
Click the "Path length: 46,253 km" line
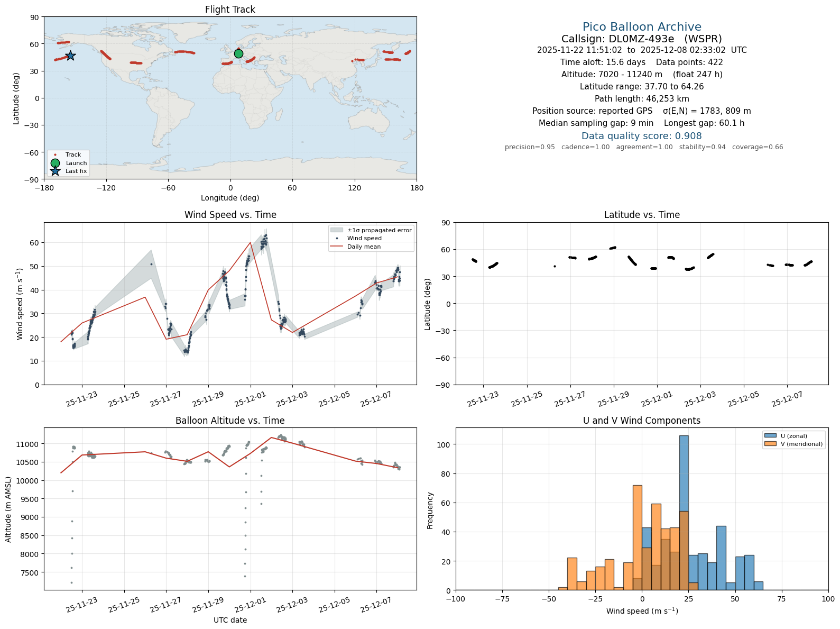tap(642, 99)
